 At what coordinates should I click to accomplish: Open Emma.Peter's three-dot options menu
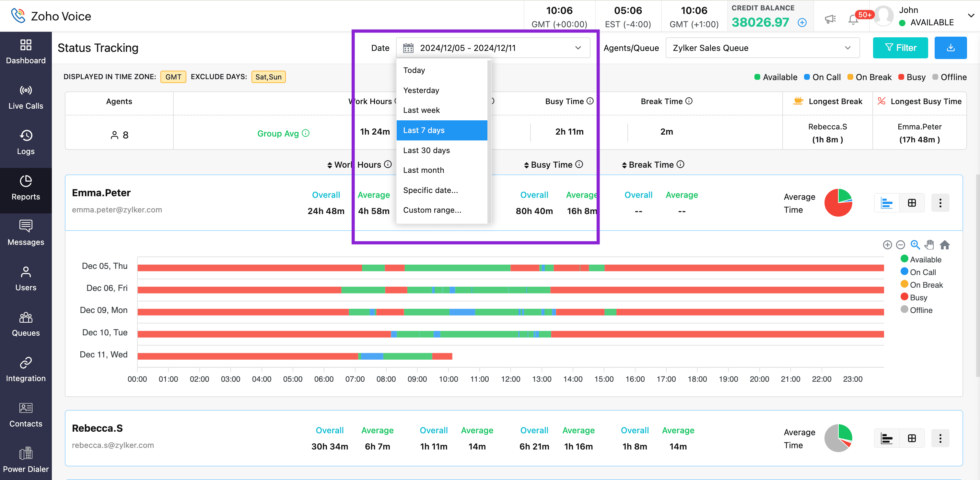[940, 203]
